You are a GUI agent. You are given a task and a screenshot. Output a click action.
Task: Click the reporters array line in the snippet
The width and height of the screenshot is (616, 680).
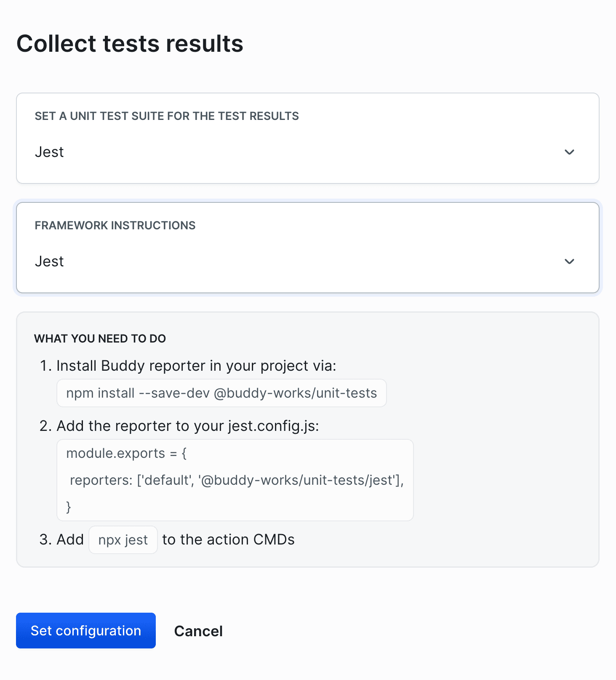[237, 480]
